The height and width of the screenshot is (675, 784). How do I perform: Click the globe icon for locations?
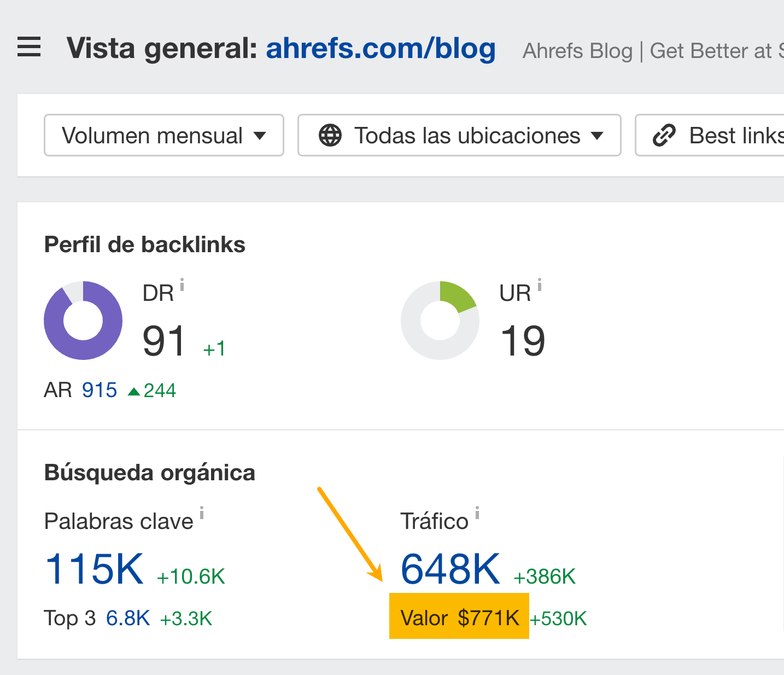coord(331,135)
